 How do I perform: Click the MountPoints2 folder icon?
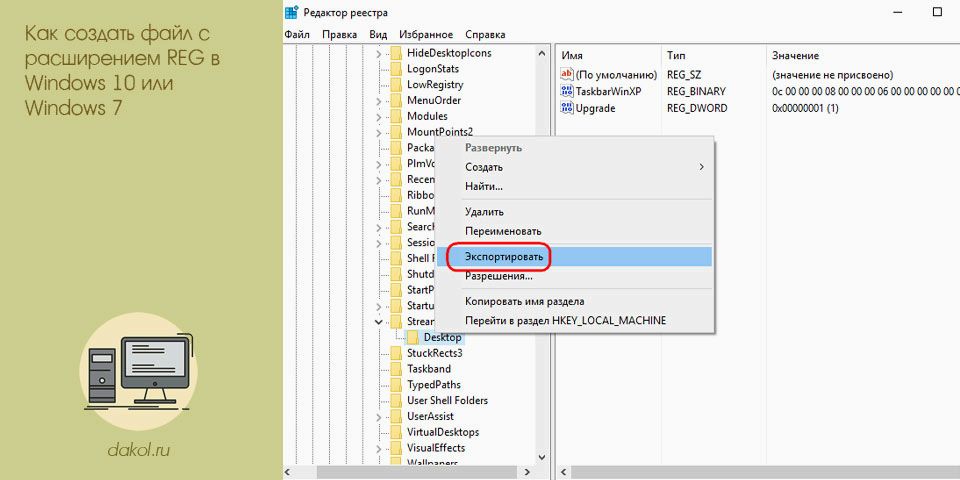tap(396, 132)
